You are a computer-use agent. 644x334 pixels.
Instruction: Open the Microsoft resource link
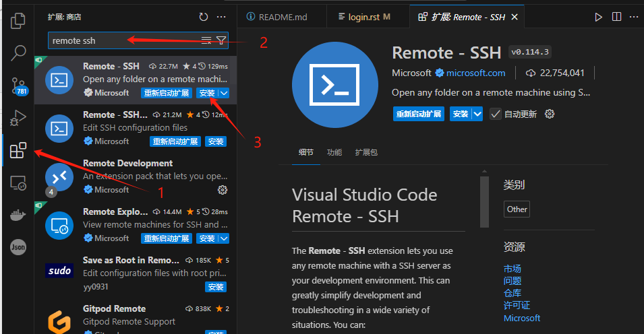coord(522,318)
